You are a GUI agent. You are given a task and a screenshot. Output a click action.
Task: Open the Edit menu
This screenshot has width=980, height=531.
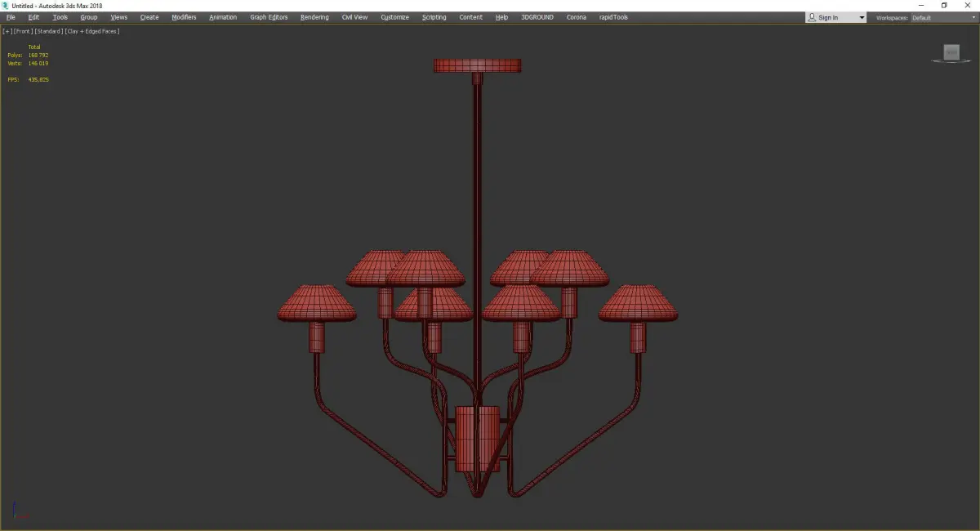33,17
